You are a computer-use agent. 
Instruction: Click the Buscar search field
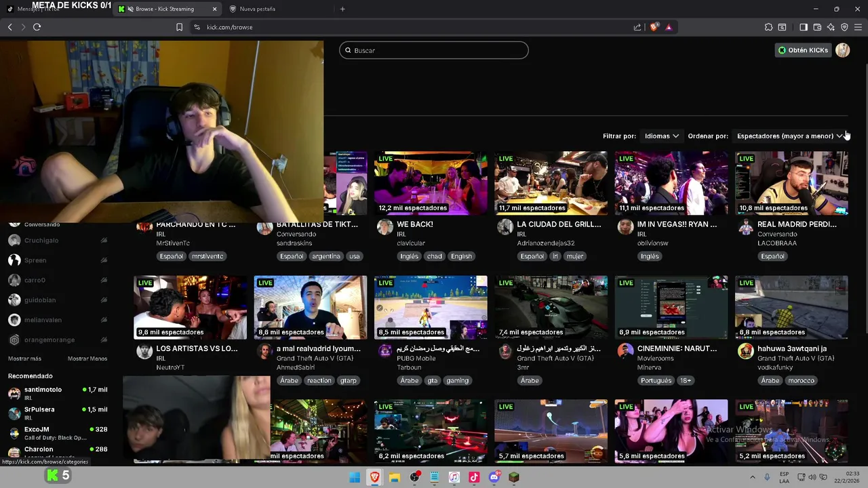tap(434, 50)
